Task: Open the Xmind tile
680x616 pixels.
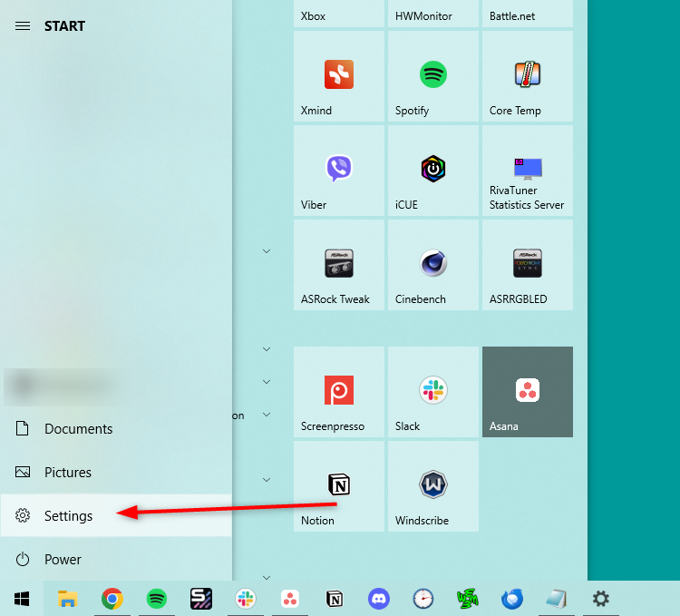Action: 339,76
